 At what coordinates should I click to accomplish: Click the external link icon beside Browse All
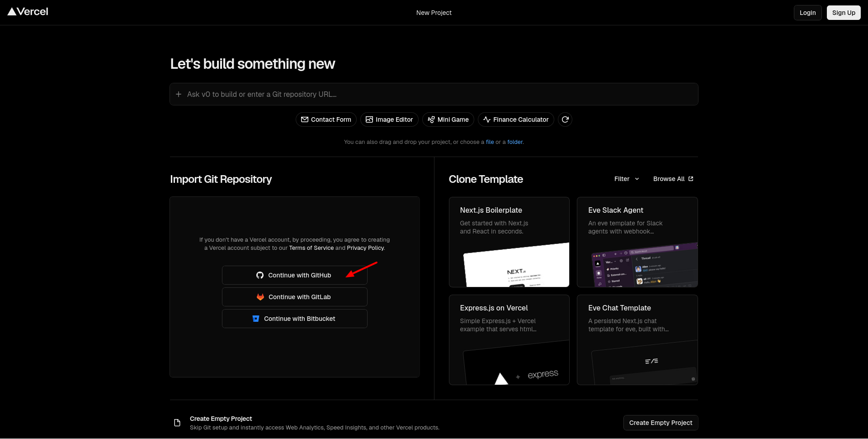691,179
